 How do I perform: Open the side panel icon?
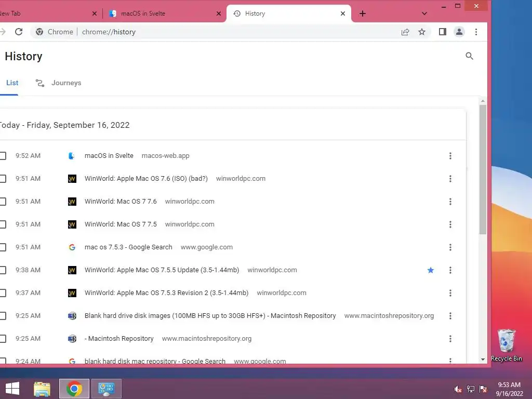tap(443, 32)
